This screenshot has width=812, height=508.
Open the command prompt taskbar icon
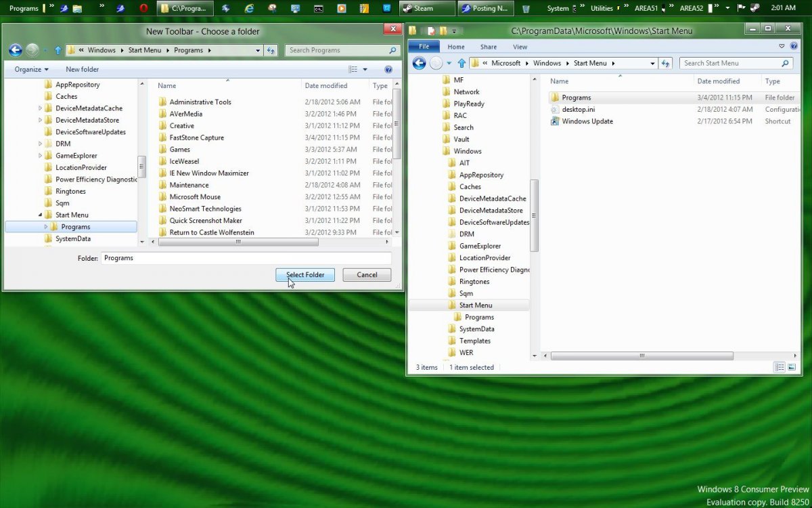[x=318, y=8]
